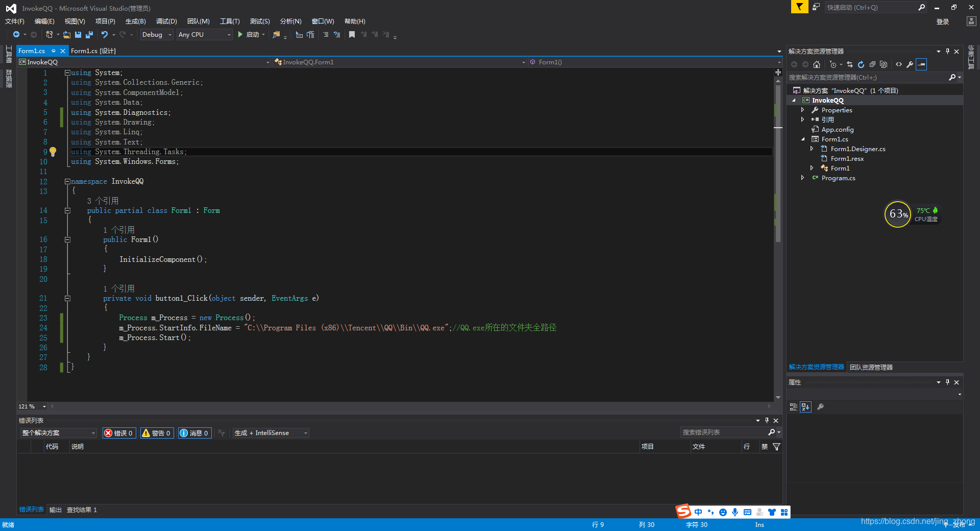Click the navigate backward toolbar arrow

click(16, 35)
